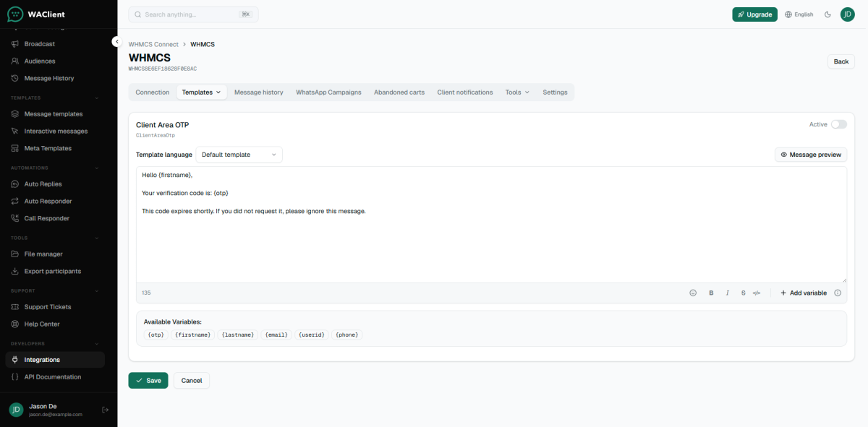Apply italic formatting in editor toolbar
The height and width of the screenshot is (427, 868).
click(727, 293)
